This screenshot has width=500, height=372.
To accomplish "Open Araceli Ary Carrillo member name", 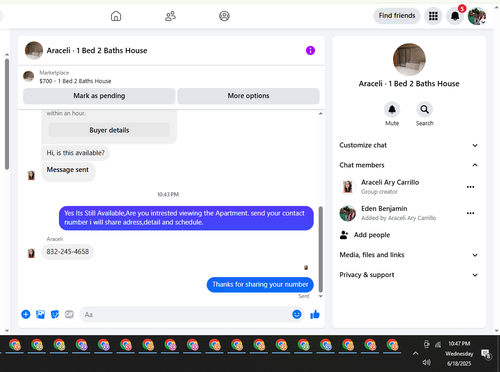I will coord(390,182).
